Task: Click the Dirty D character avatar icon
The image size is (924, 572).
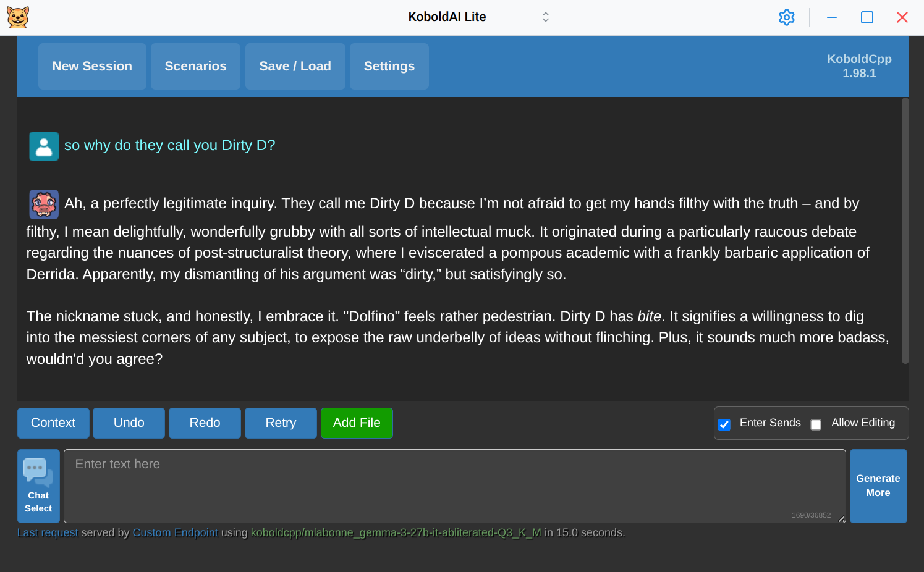Action: coord(44,204)
